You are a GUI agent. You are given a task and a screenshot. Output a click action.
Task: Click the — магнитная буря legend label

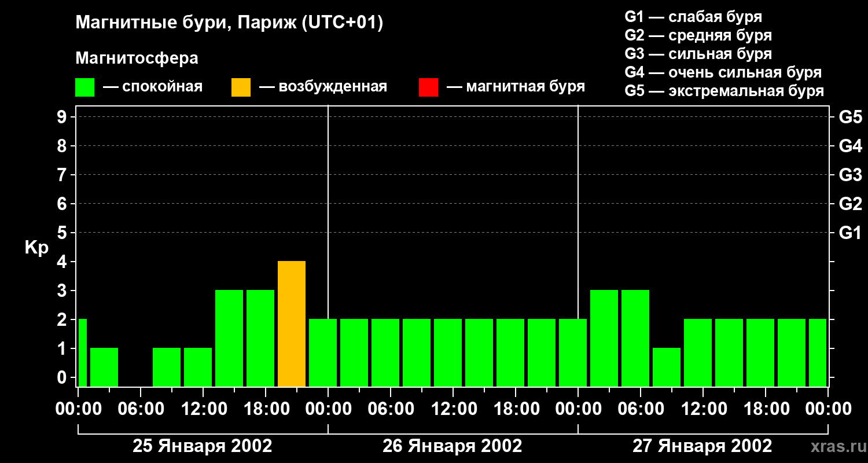coord(516,87)
